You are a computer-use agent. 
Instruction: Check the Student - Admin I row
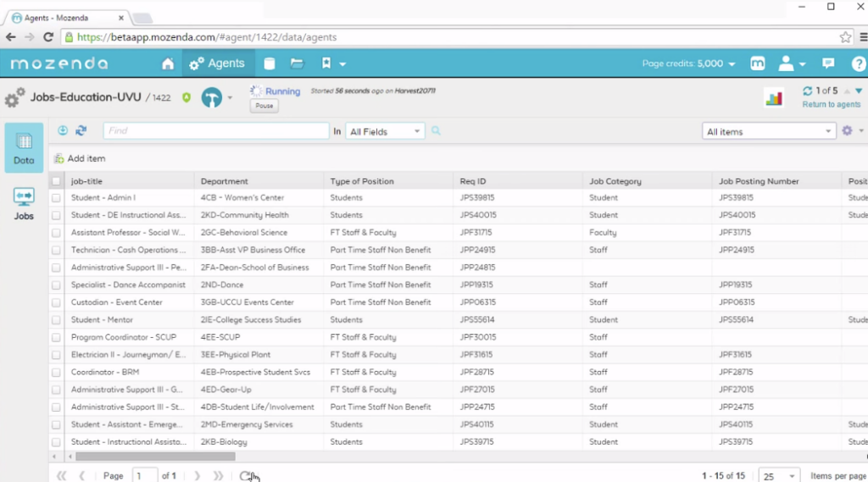(56, 198)
